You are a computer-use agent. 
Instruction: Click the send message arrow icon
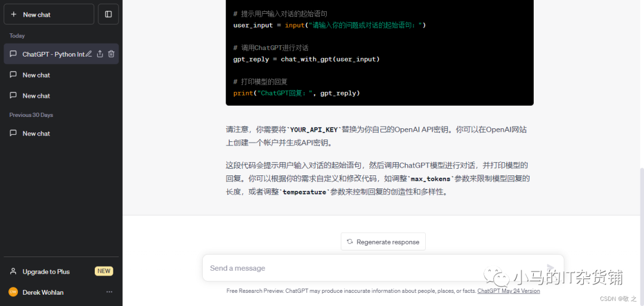click(x=550, y=268)
